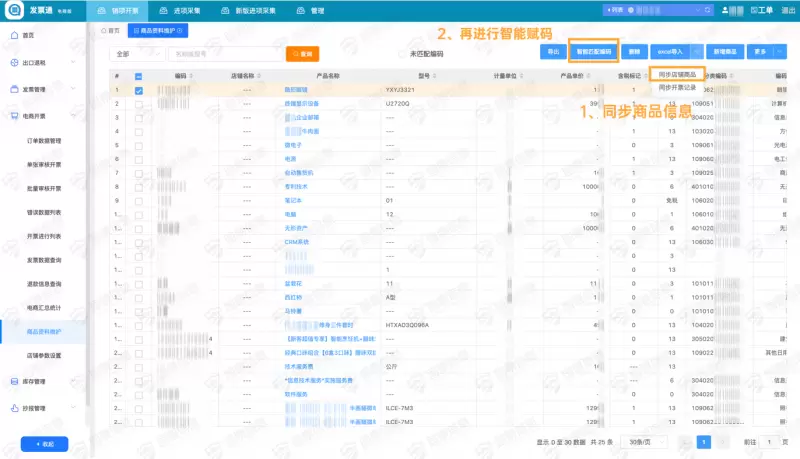Click the 智能匹配编码 button
This screenshot has width=800, height=459.
(x=594, y=51)
